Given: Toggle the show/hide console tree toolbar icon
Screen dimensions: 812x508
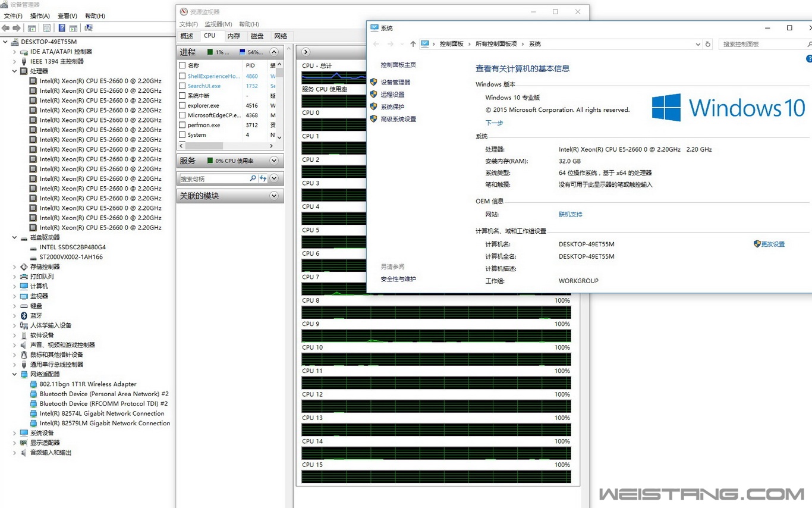Looking at the screenshot, I should [32, 28].
